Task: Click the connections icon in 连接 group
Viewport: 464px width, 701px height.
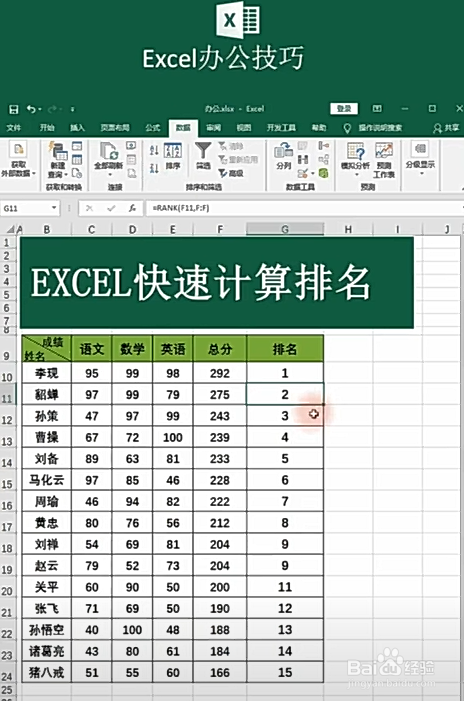Action: coord(131,146)
